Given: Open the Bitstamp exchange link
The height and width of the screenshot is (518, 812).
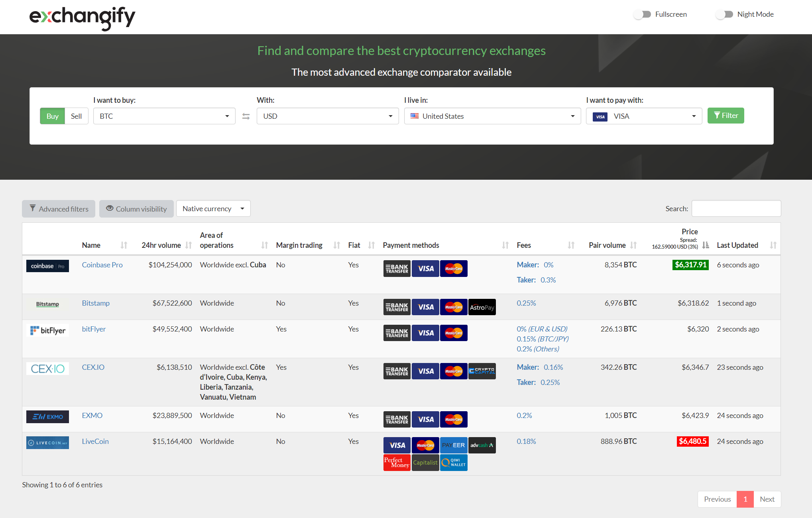Looking at the screenshot, I should (96, 303).
